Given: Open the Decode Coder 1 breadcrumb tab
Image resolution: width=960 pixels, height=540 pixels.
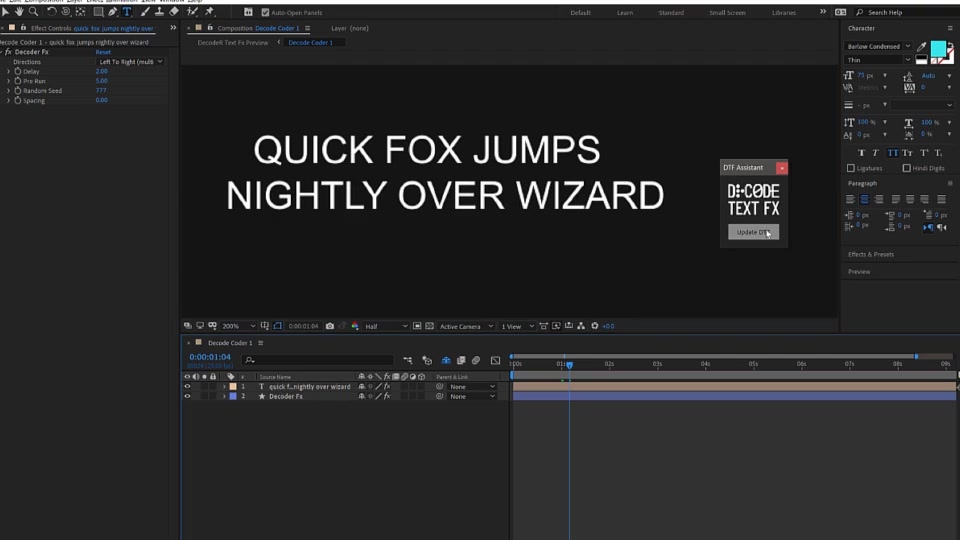Looking at the screenshot, I should click(310, 43).
